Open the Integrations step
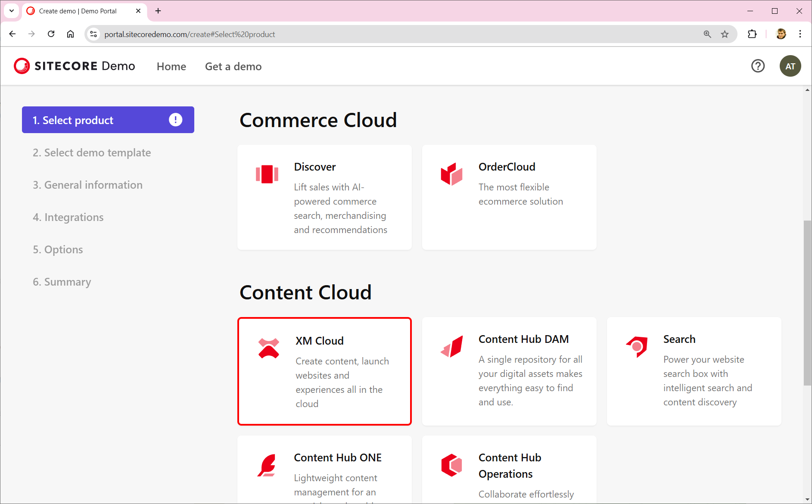This screenshot has width=812, height=504. tap(68, 217)
